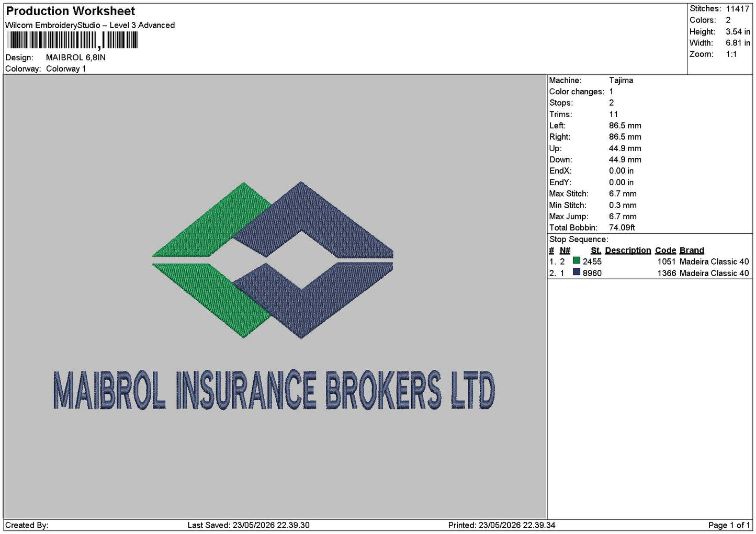Click the Color changes label
This screenshot has height=534, width=756.
click(577, 92)
